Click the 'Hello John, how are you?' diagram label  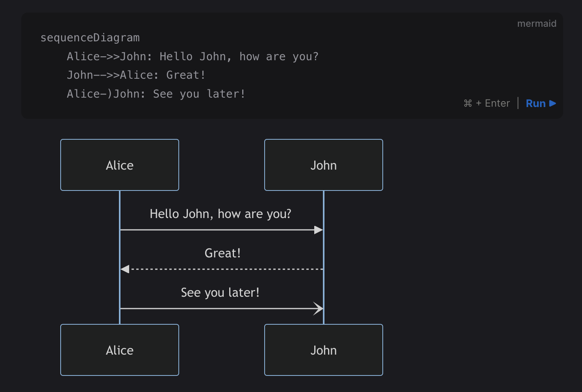[x=221, y=214]
